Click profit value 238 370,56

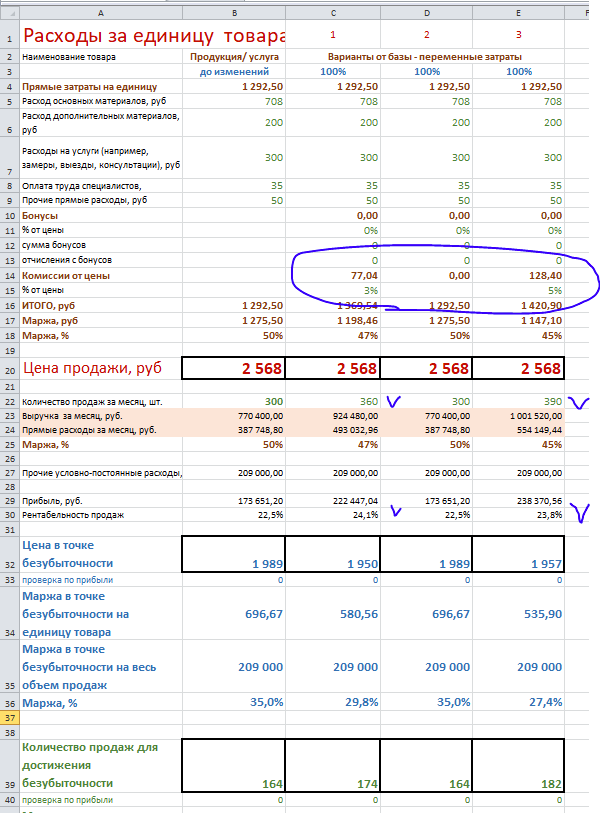coord(539,501)
